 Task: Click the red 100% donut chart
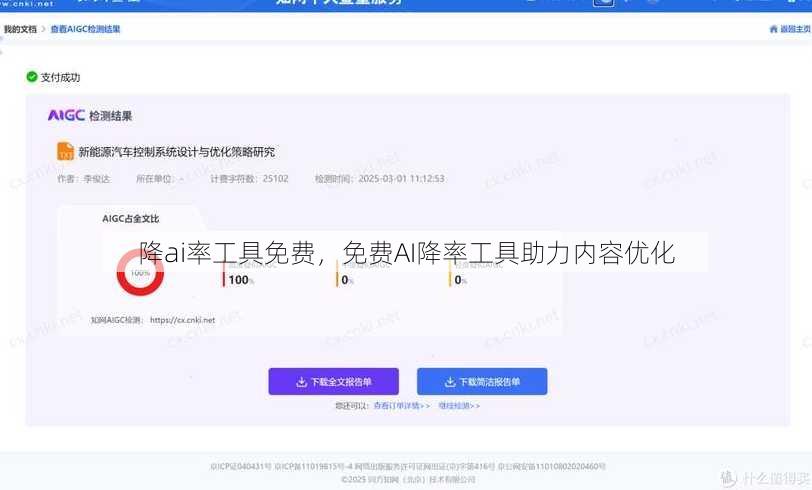click(140, 272)
